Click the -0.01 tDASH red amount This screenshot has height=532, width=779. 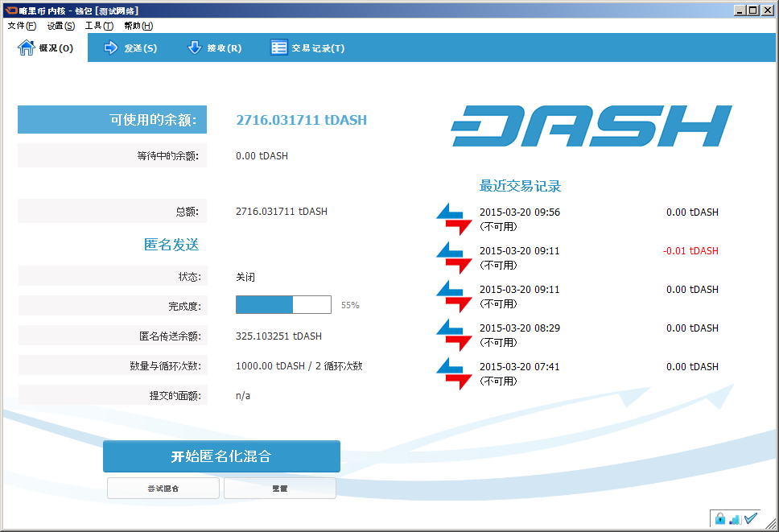tap(690, 251)
